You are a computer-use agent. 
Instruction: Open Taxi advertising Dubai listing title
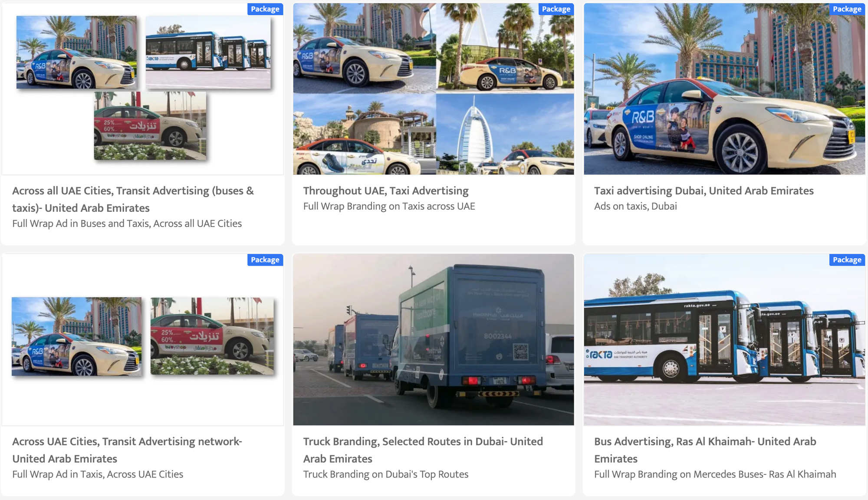[704, 191]
